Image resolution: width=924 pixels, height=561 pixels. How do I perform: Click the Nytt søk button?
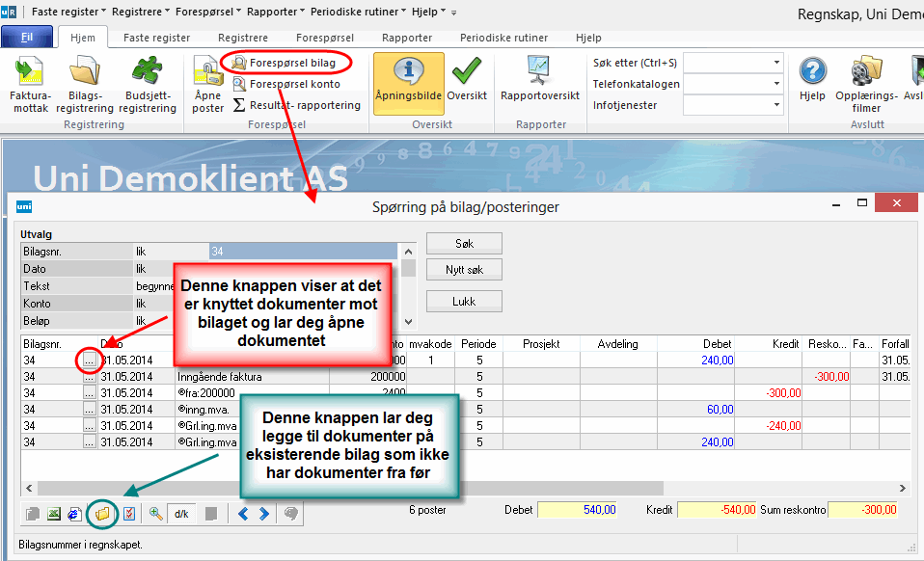(x=464, y=270)
